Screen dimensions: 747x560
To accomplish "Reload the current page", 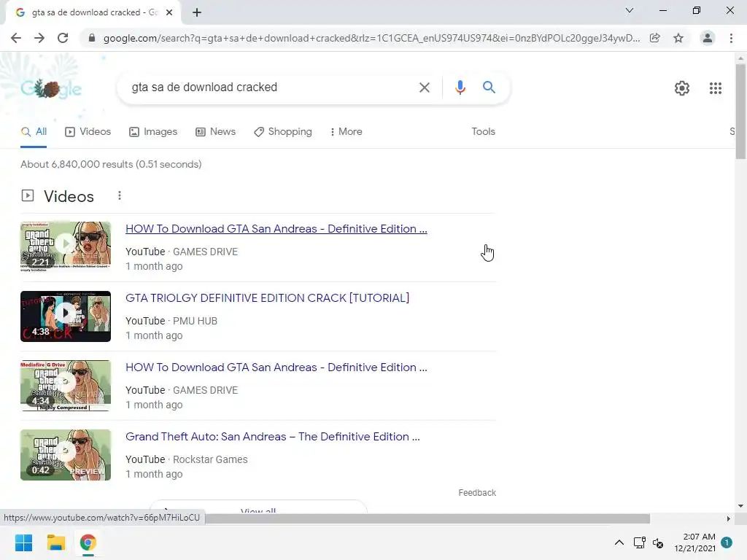I will (63, 38).
